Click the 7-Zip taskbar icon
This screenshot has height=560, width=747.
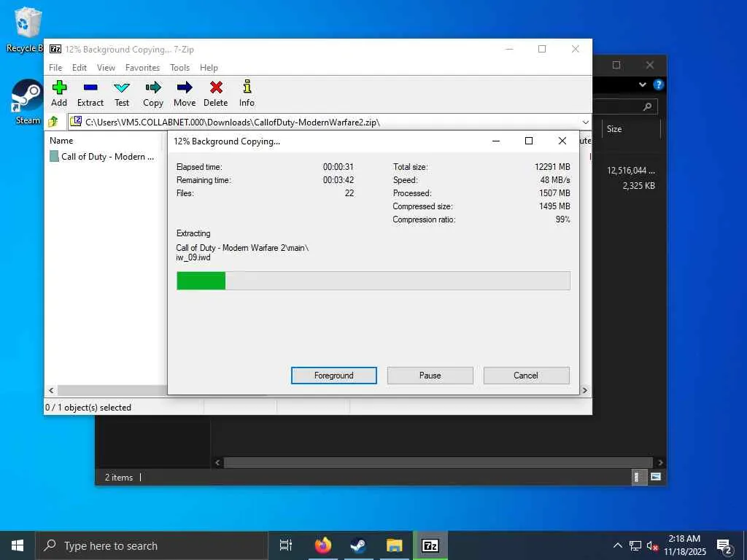tap(430, 545)
